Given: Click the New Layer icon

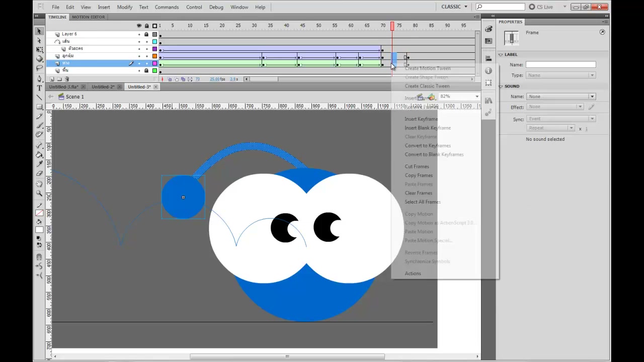Looking at the screenshot, I should 52,79.
